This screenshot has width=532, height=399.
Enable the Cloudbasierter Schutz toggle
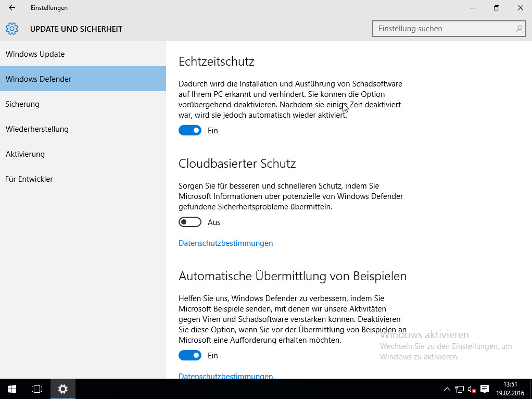click(x=190, y=222)
